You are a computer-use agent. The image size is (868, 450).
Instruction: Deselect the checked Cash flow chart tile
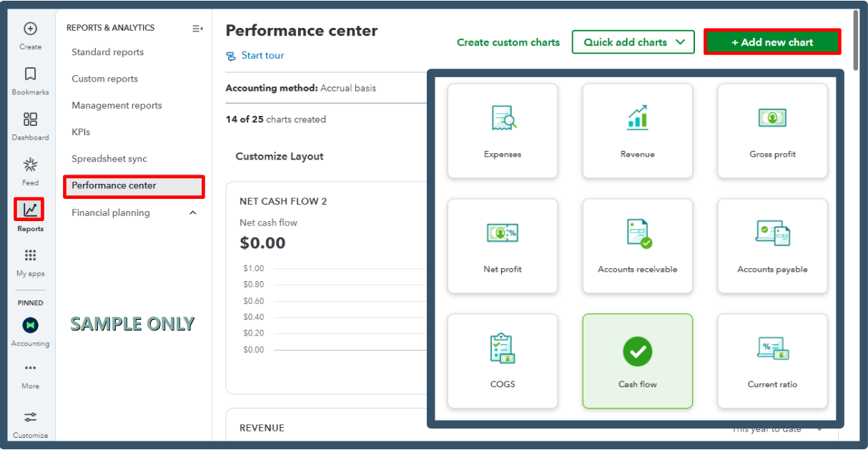coord(637,361)
